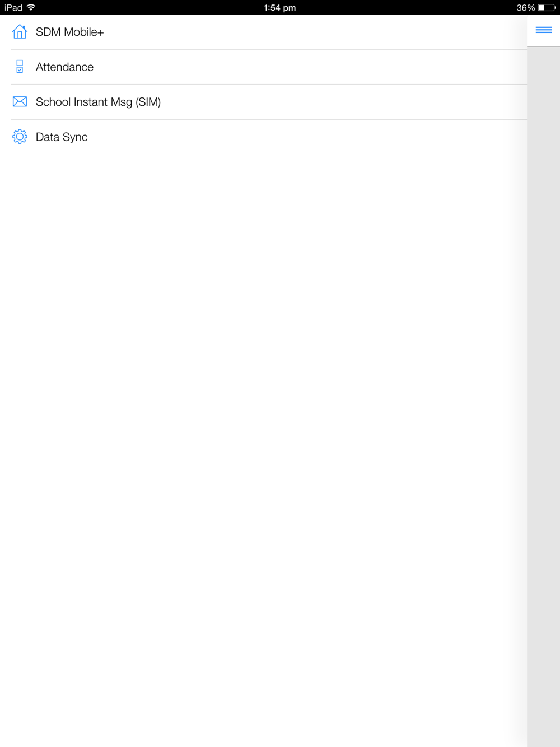Tap the 1:54 pm clock
Image resolution: width=560 pixels, height=747 pixels.
point(280,8)
